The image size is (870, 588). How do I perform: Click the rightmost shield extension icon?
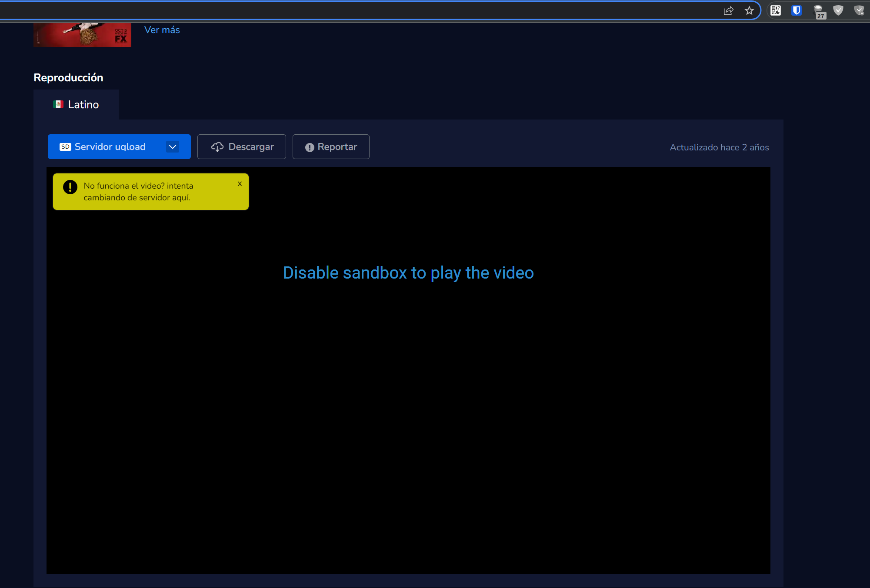(859, 10)
